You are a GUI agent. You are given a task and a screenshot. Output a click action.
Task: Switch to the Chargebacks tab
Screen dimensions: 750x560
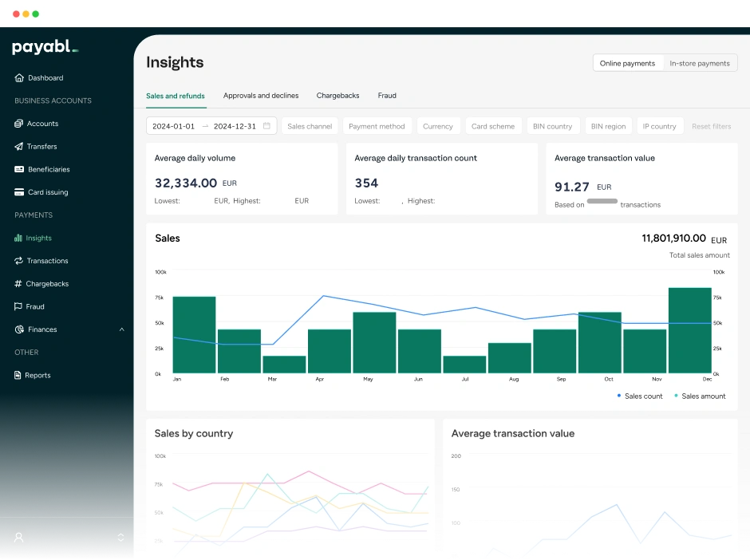point(337,95)
